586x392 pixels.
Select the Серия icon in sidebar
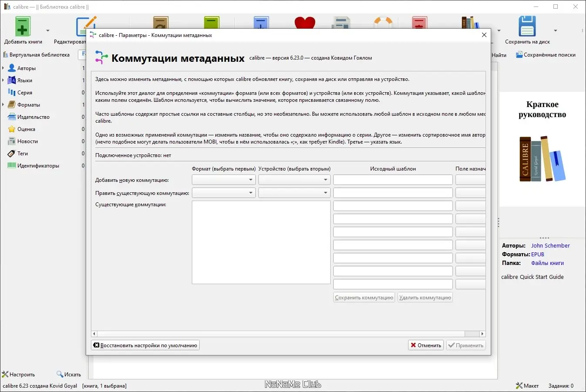click(x=12, y=93)
